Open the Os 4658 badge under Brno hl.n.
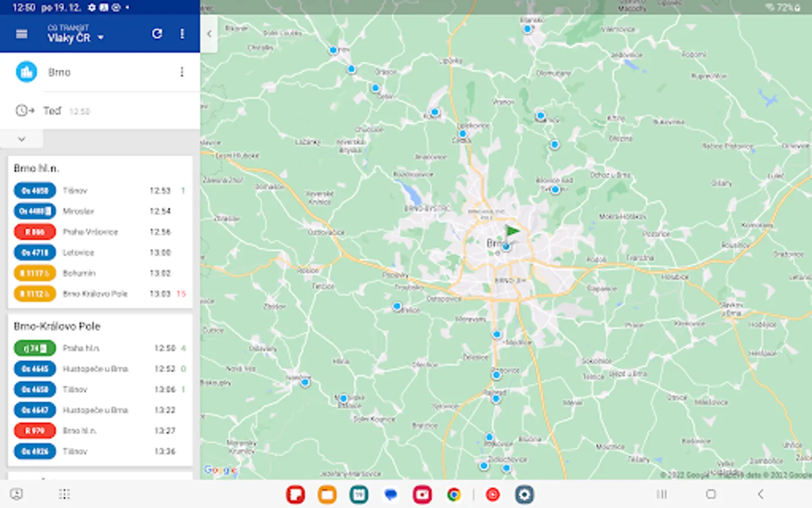 coord(35,191)
